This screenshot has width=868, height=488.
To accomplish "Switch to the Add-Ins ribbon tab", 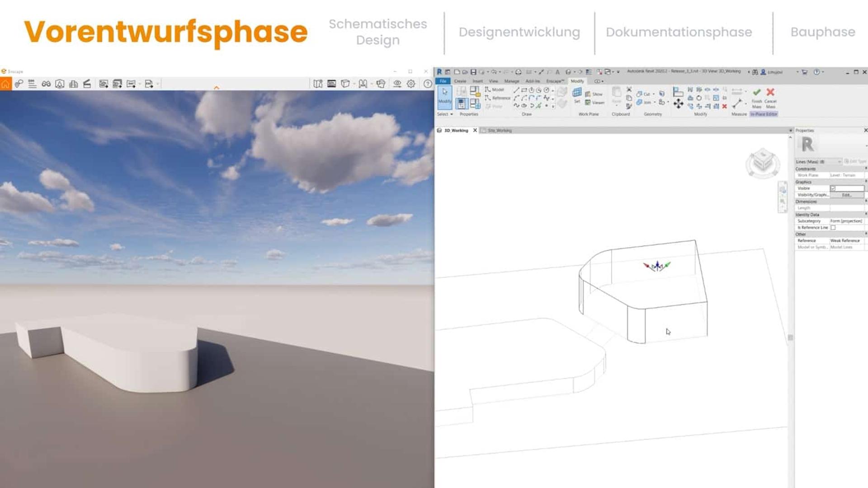I will coord(533,81).
